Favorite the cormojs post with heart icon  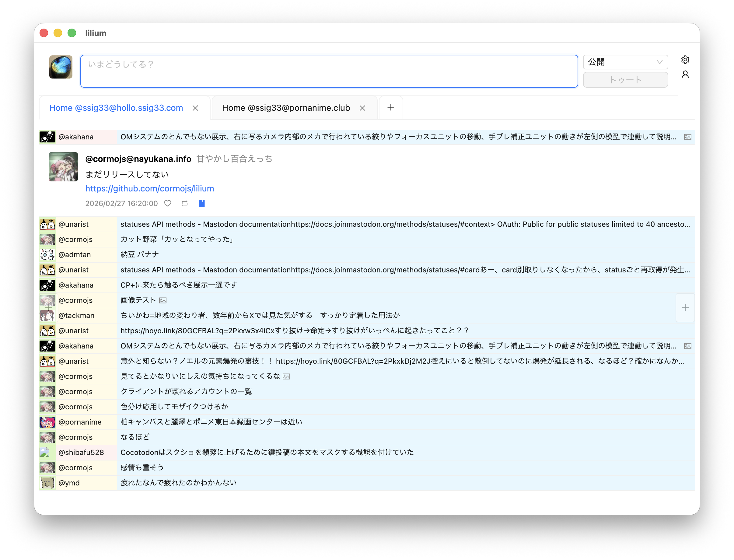(x=168, y=203)
